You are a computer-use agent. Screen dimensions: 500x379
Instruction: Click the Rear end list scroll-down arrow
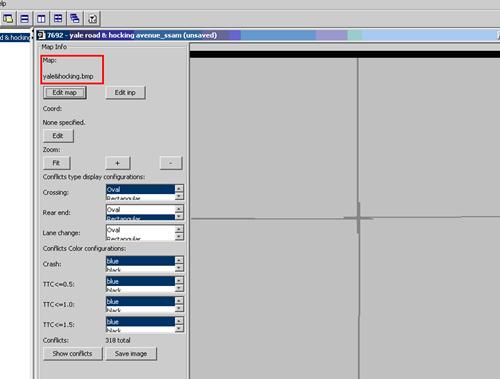(179, 217)
